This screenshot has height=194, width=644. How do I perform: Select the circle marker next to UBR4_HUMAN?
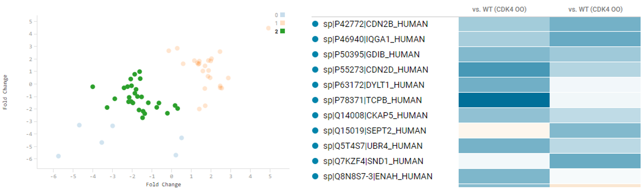pos(315,146)
